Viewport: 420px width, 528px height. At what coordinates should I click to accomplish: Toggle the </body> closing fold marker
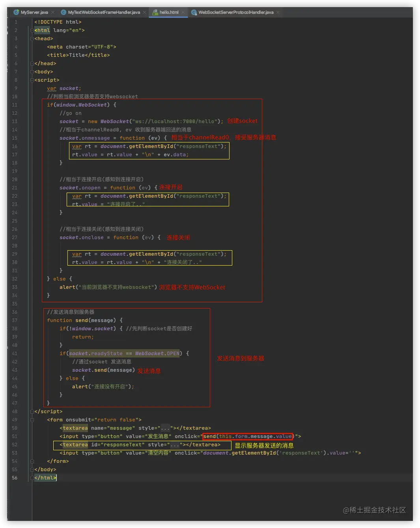pyautogui.click(x=32, y=470)
